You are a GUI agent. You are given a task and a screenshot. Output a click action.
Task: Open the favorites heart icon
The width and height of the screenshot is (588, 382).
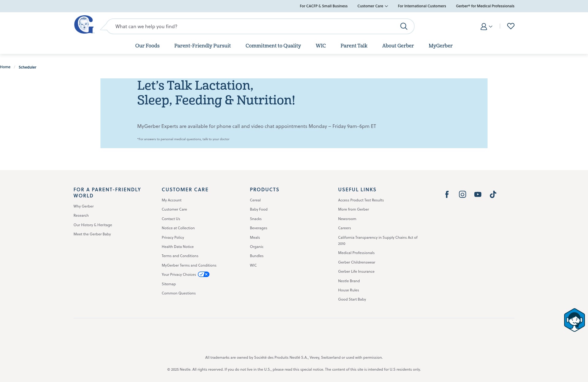point(511,26)
